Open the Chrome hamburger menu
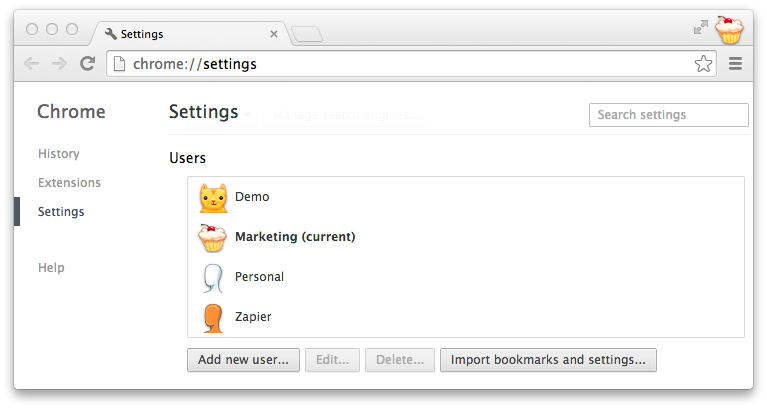Screen dimensions: 767x409 735,64
